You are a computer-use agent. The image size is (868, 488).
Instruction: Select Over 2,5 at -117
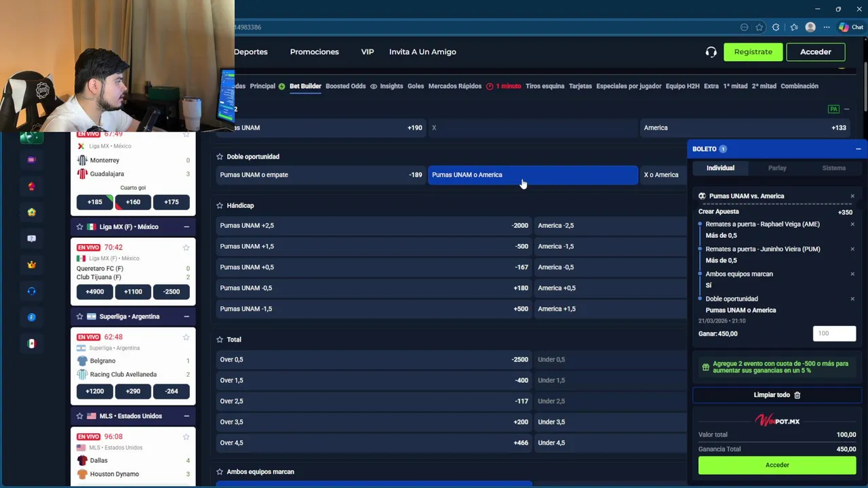tap(374, 401)
